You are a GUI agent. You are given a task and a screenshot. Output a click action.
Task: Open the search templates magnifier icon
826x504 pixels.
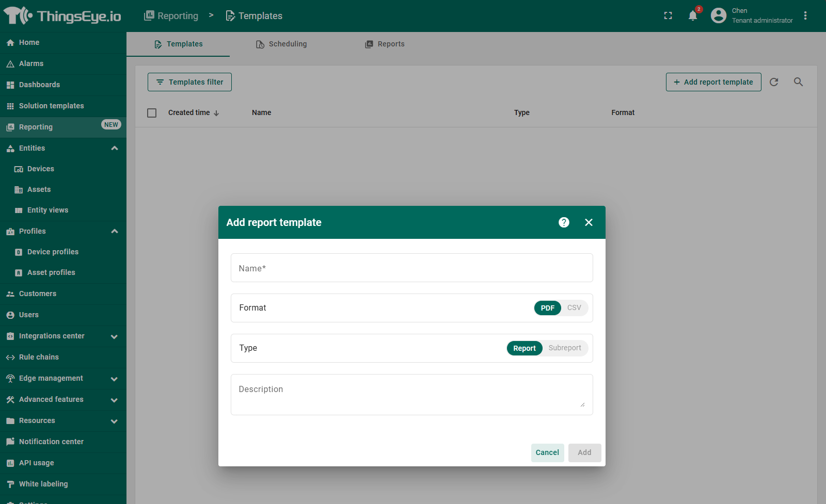pos(798,82)
